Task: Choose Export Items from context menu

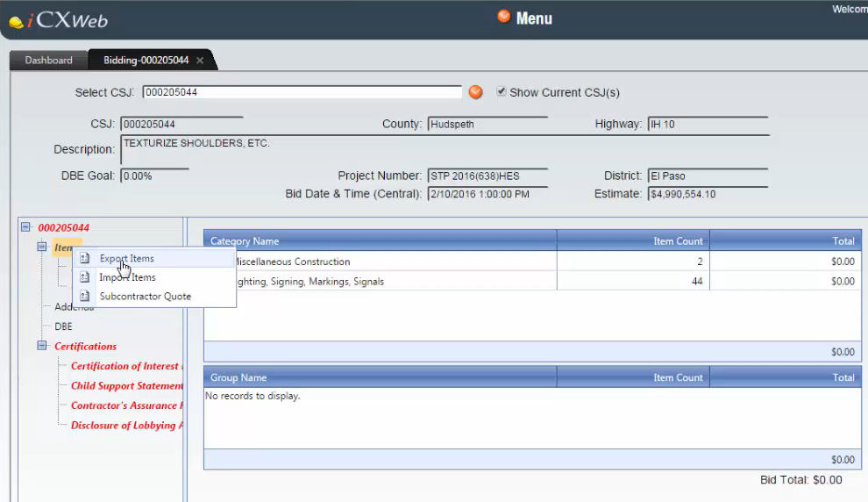Action: (x=127, y=259)
